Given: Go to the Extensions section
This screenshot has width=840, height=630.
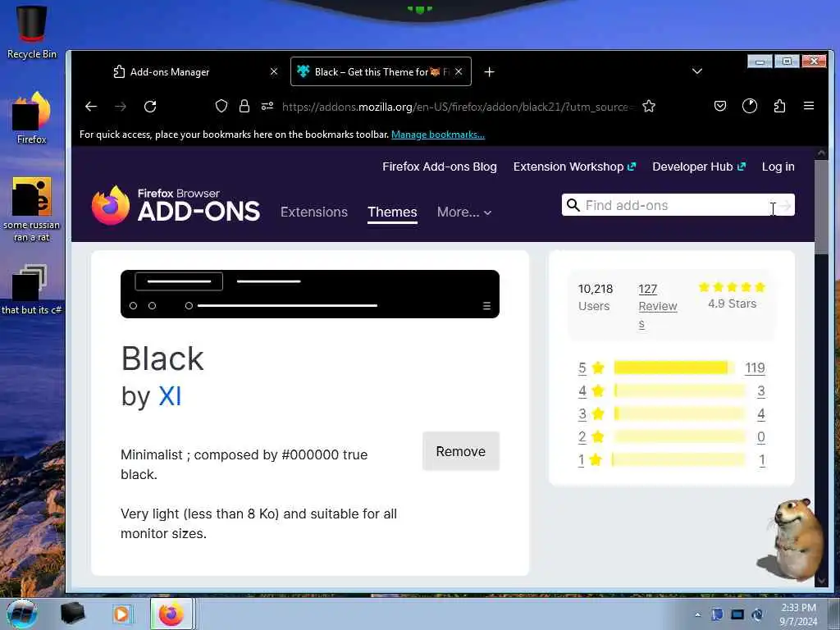Looking at the screenshot, I should tap(314, 212).
